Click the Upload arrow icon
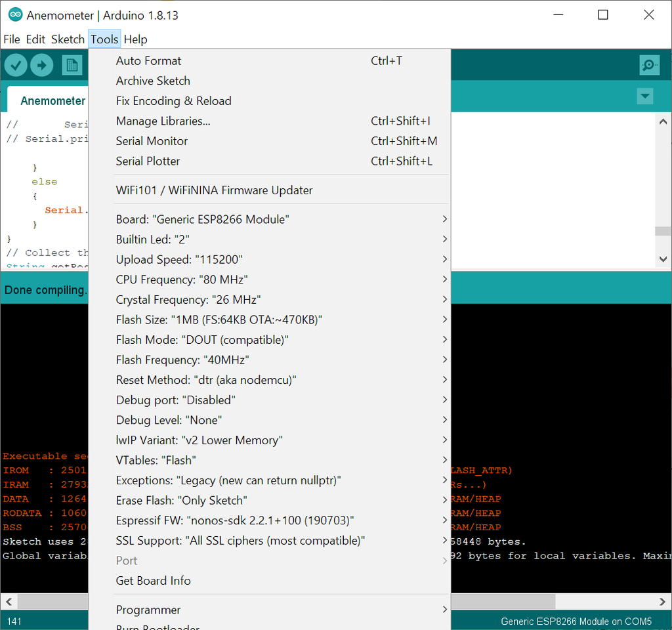Viewport: 672px width, 630px height. pos(41,65)
